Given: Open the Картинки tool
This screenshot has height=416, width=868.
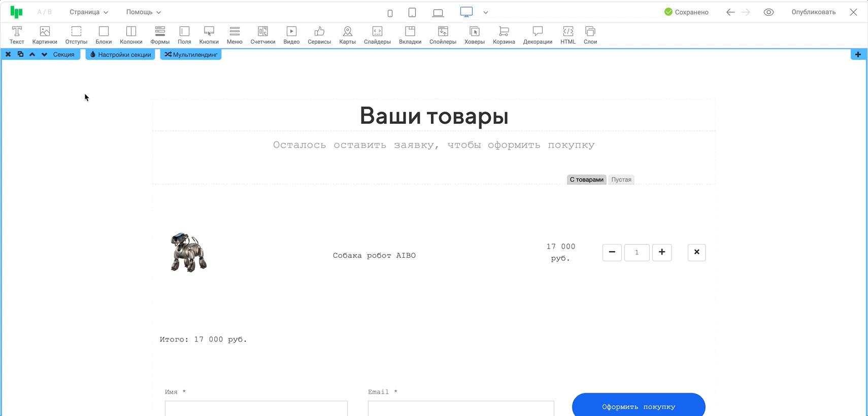Looking at the screenshot, I should (45, 35).
